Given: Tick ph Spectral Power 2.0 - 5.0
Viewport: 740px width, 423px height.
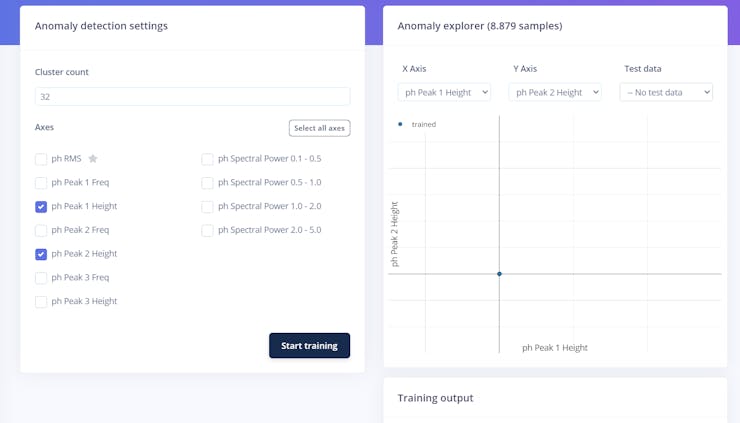Looking at the screenshot, I should (x=208, y=231).
